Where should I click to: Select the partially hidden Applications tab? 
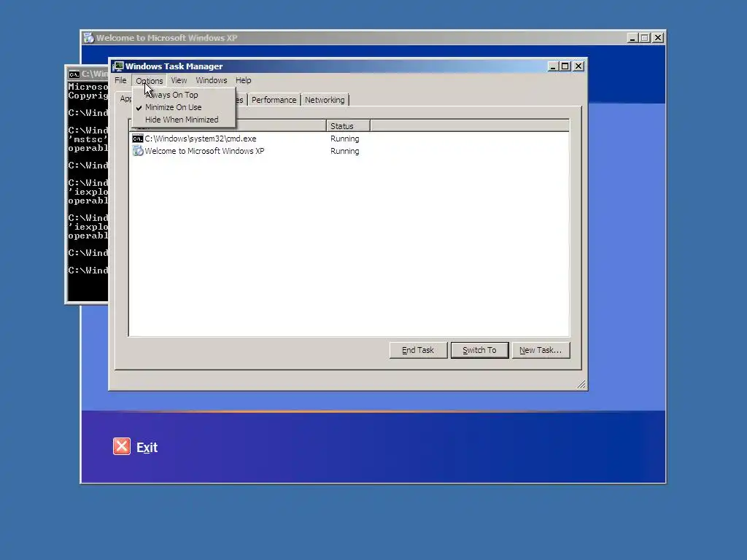pos(125,98)
